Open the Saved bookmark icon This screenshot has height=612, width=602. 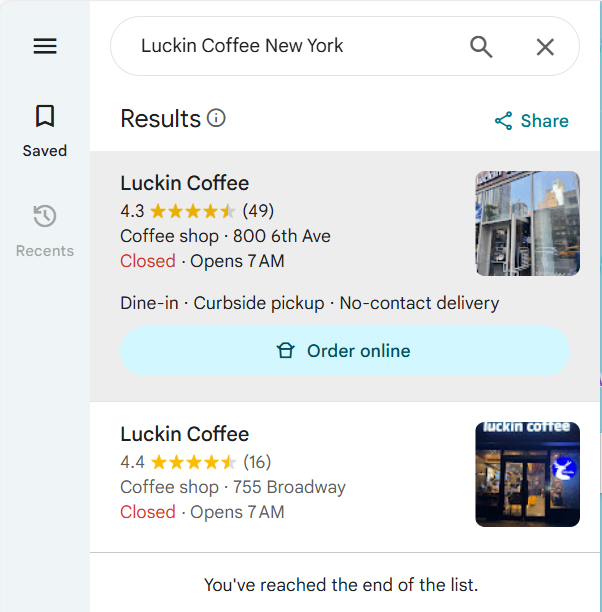click(45, 117)
